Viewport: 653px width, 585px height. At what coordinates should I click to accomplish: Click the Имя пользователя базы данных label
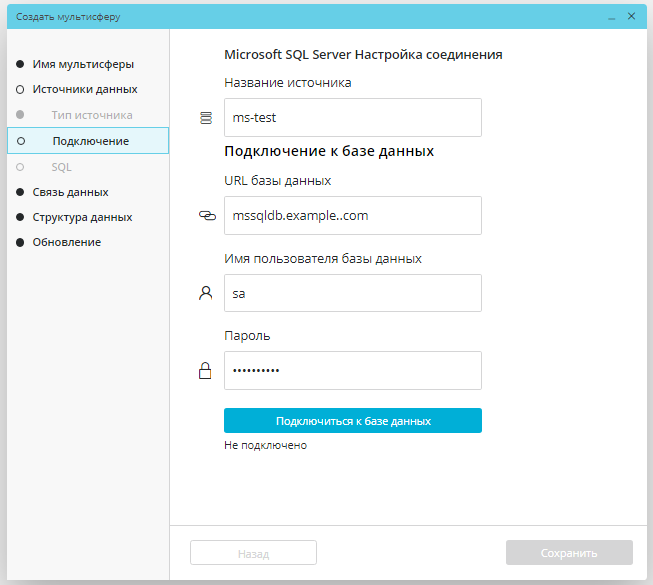(x=323, y=259)
